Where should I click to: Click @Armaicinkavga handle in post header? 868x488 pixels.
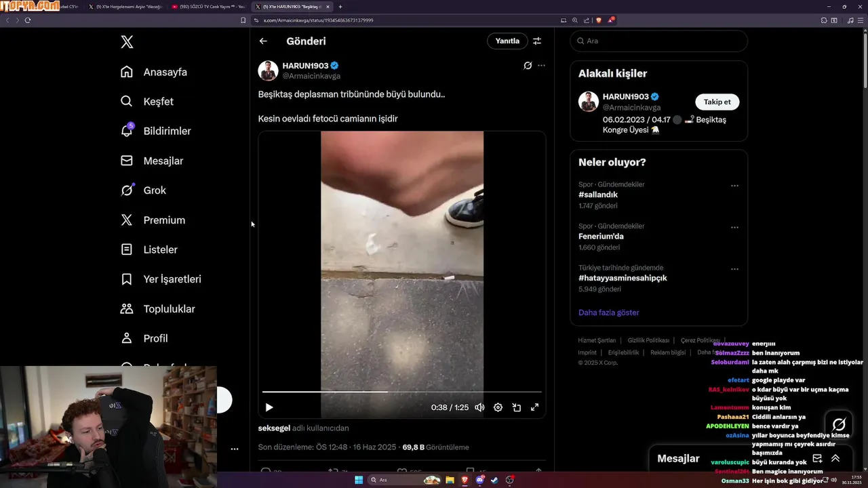(311, 76)
